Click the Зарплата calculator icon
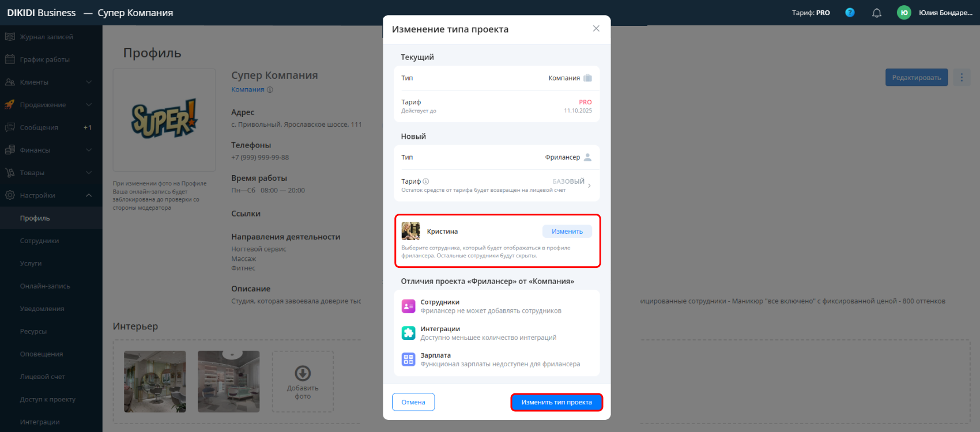This screenshot has width=980, height=432. click(408, 359)
